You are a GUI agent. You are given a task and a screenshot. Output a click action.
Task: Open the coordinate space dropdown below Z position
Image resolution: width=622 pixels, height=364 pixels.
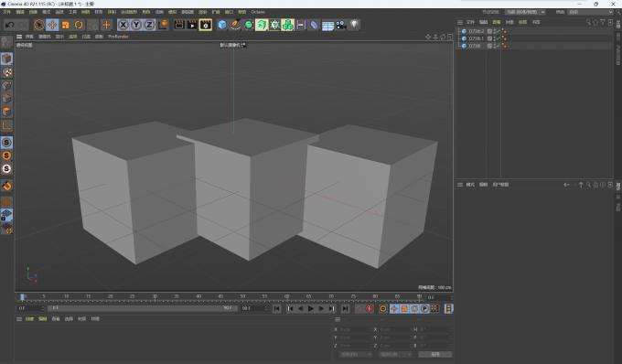coord(356,355)
